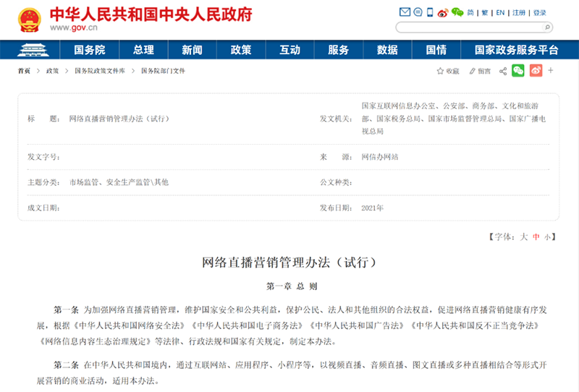
Task: Switch to traditional Chinese 繁
Action: [x=485, y=12]
